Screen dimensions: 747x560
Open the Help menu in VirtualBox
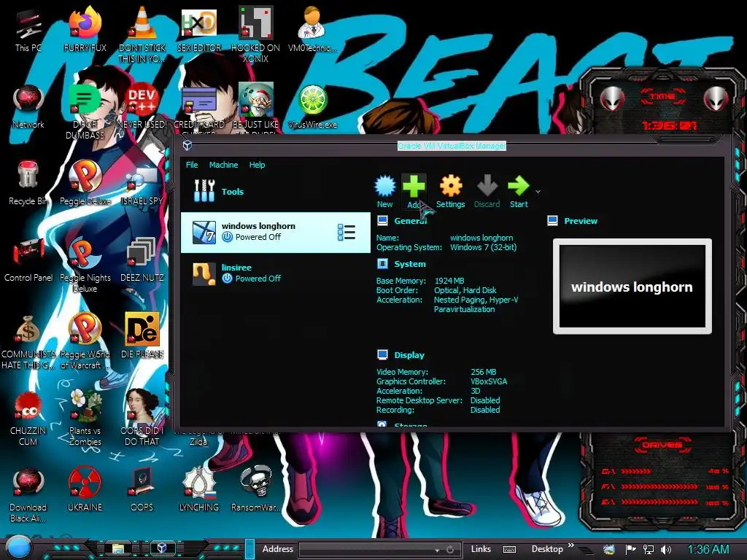(x=258, y=165)
